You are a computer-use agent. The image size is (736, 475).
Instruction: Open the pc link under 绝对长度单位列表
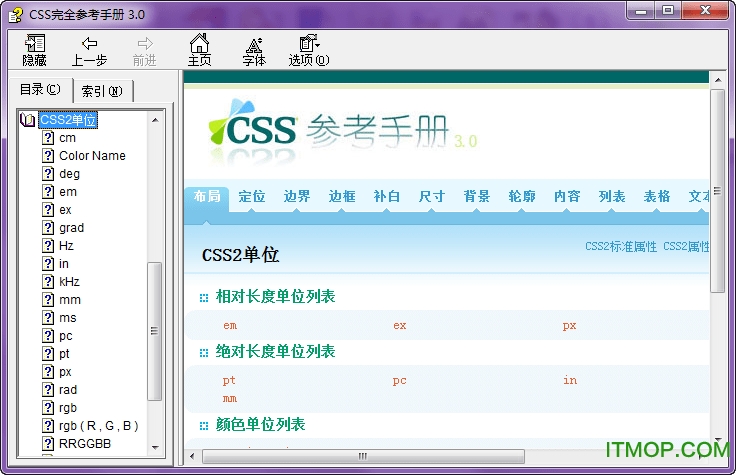(399, 381)
